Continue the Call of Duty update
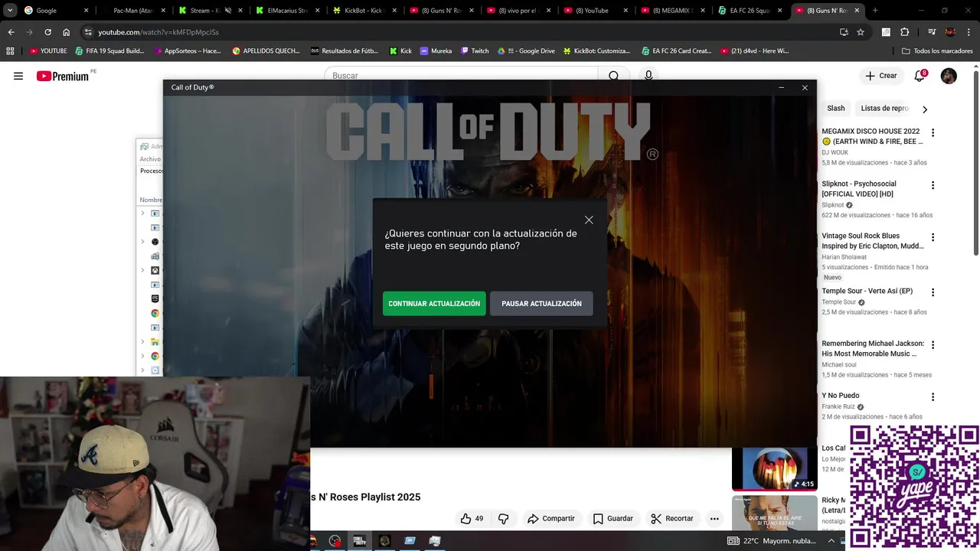 click(434, 304)
